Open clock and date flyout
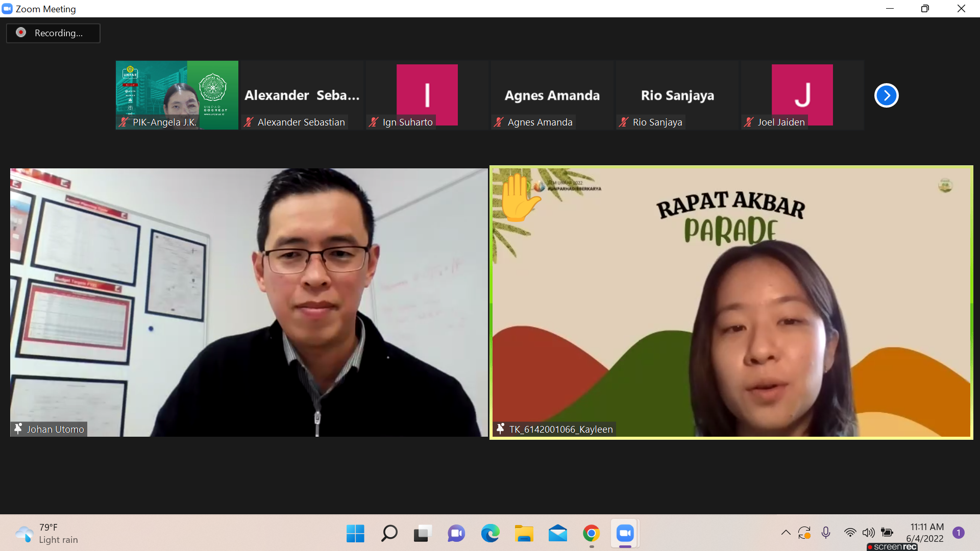The image size is (980, 551). 926,533
